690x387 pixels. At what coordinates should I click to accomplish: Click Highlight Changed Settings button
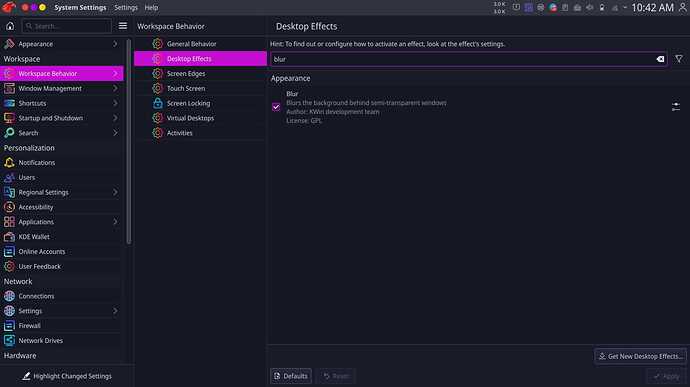[67, 376]
